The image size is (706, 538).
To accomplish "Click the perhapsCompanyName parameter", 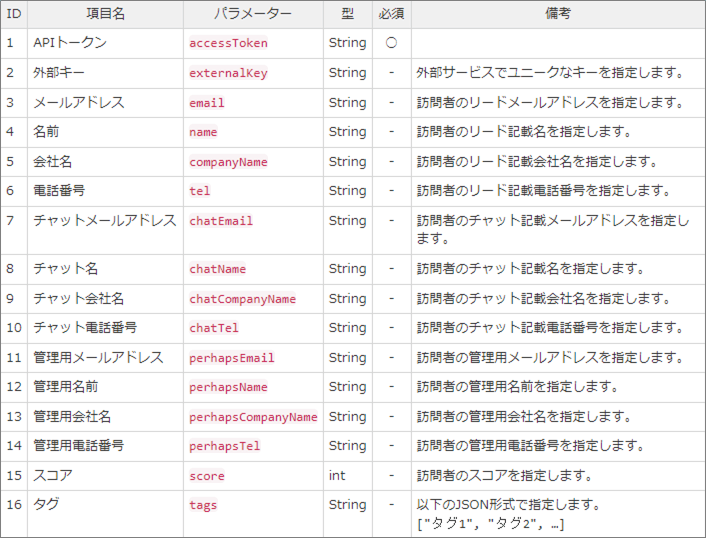I will pos(253,417).
